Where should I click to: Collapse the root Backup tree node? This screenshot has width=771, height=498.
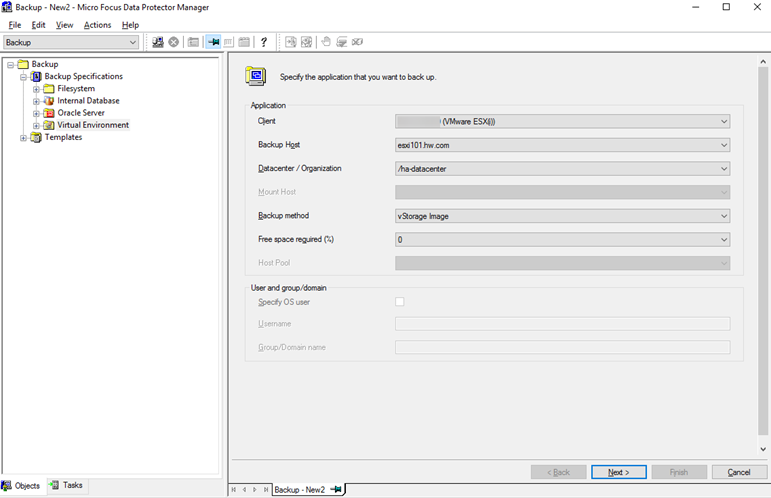[10, 65]
